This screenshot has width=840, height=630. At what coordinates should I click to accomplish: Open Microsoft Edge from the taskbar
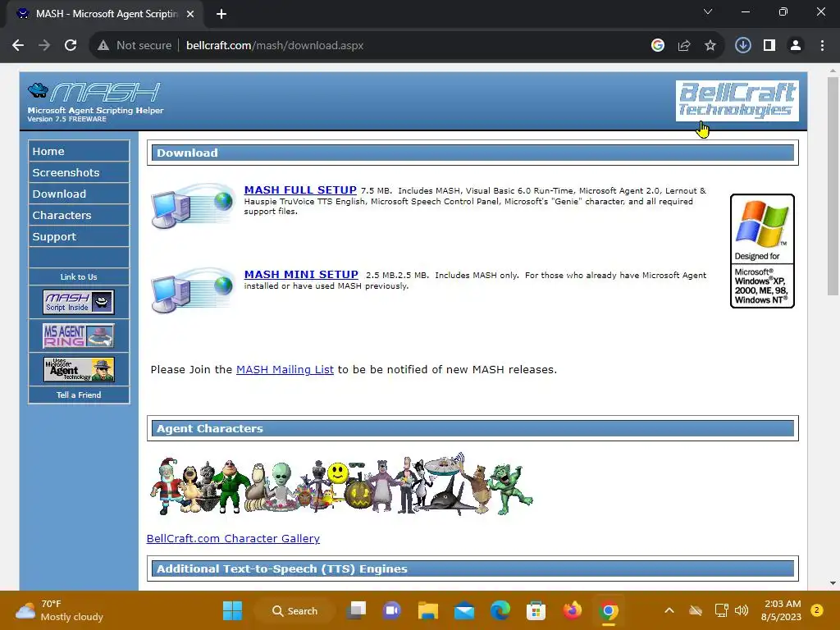click(x=500, y=610)
